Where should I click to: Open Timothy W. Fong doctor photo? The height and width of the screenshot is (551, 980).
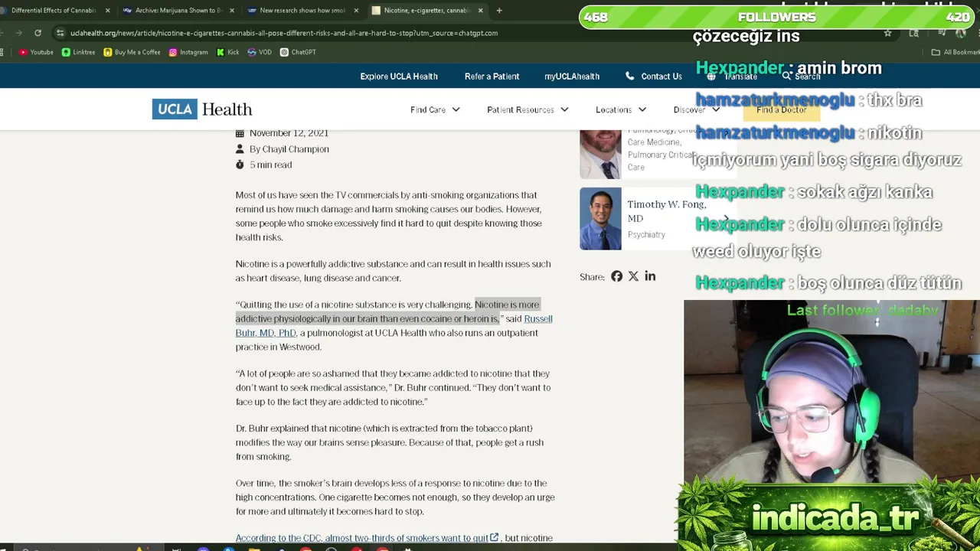click(x=600, y=219)
